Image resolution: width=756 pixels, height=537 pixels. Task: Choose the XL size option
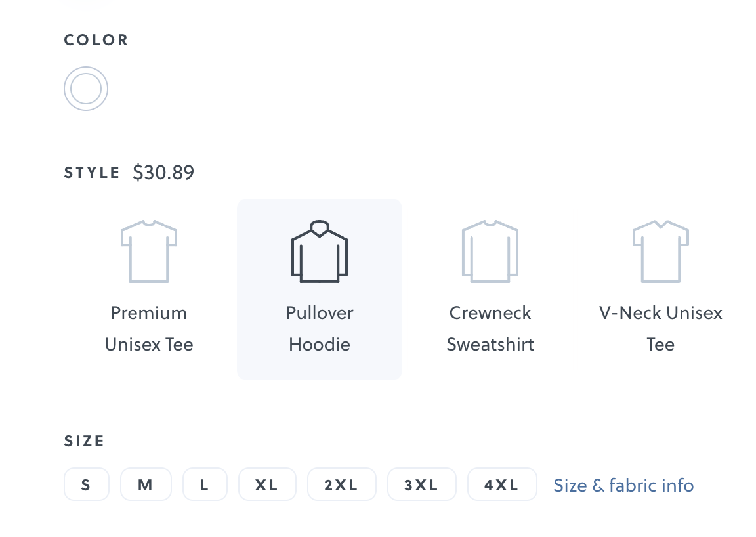click(267, 485)
